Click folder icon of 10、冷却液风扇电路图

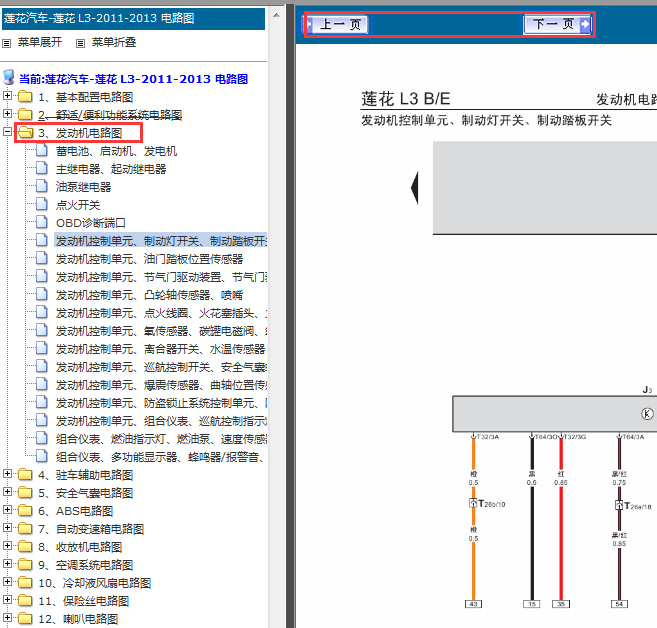[x=25, y=582]
